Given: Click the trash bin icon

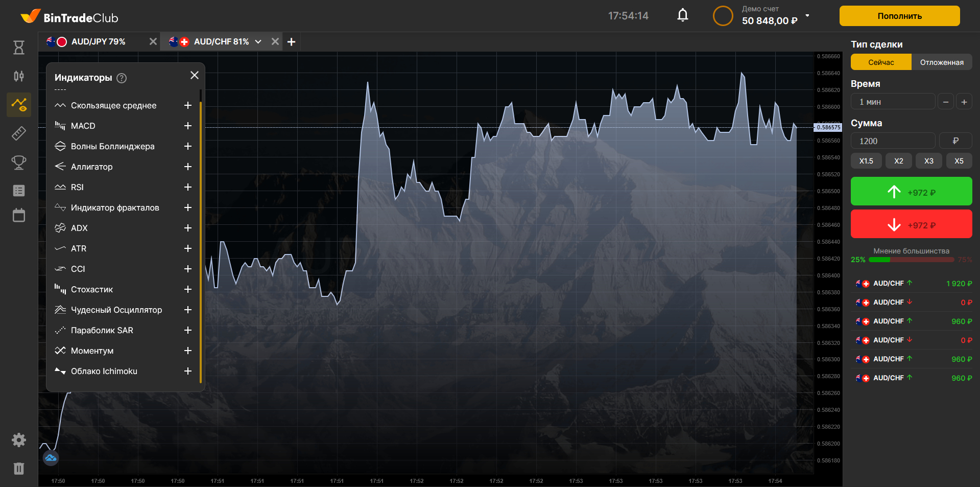Looking at the screenshot, I should [19, 468].
